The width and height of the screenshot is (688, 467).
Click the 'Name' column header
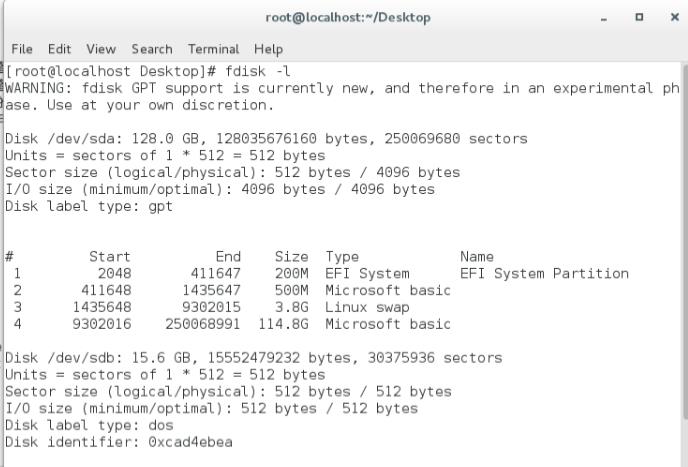click(477, 256)
